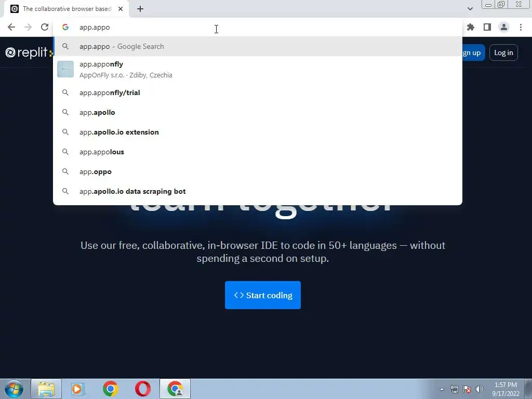
Task: Choose the app.apollo suggestion
Action: (258, 112)
